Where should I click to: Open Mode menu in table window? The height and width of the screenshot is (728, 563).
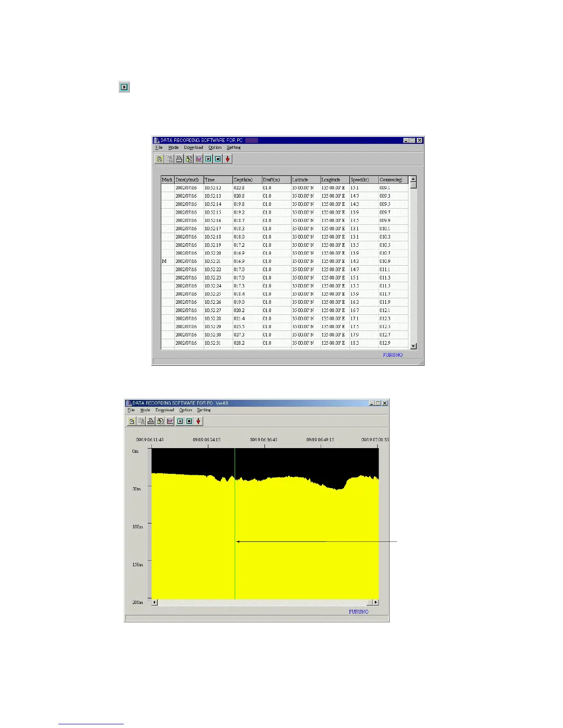tap(173, 148)
